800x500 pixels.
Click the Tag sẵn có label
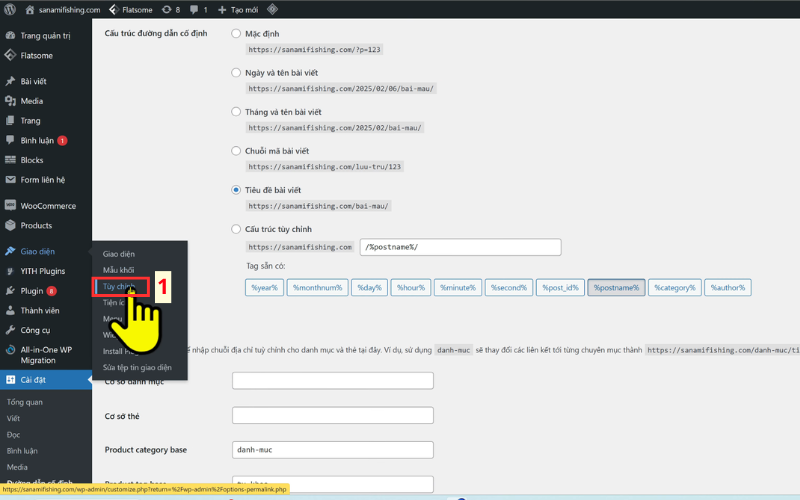265,266
